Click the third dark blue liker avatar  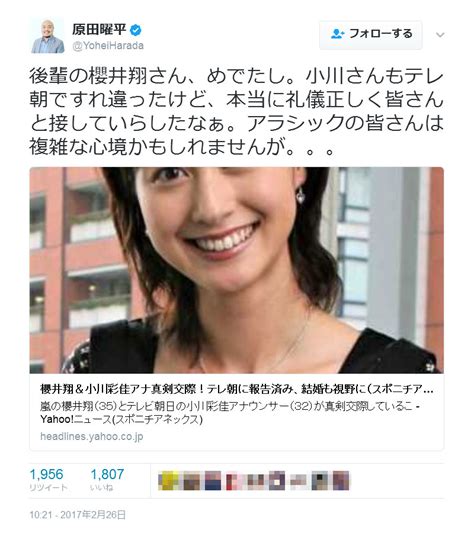point(213,481)
